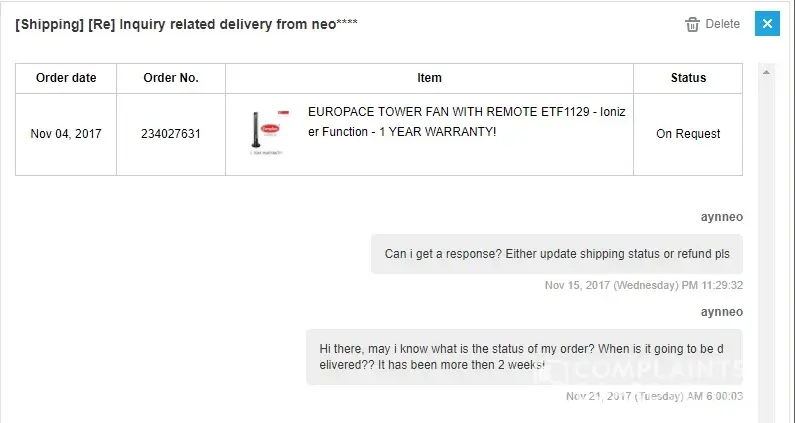Close the inquiry dialog with the X
Screen dimensions: 795x423
click(x=767, y=24)
